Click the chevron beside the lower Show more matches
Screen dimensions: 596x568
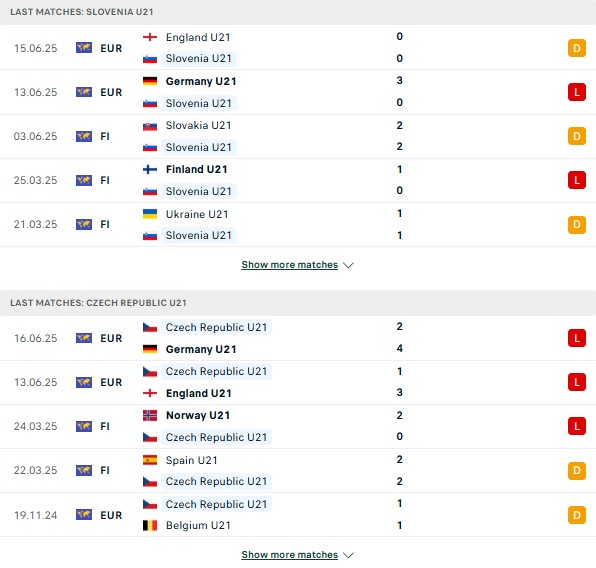point(348,555)
